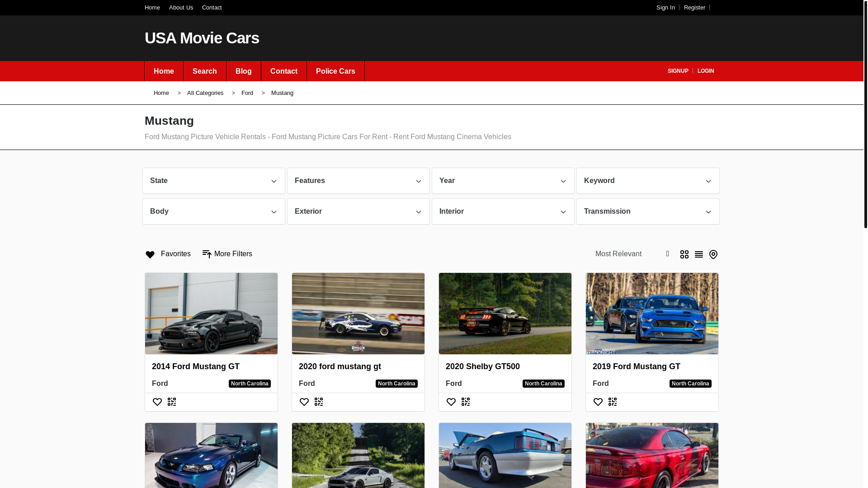Favorite the 2020 ford mustang gt

point(304,402)
